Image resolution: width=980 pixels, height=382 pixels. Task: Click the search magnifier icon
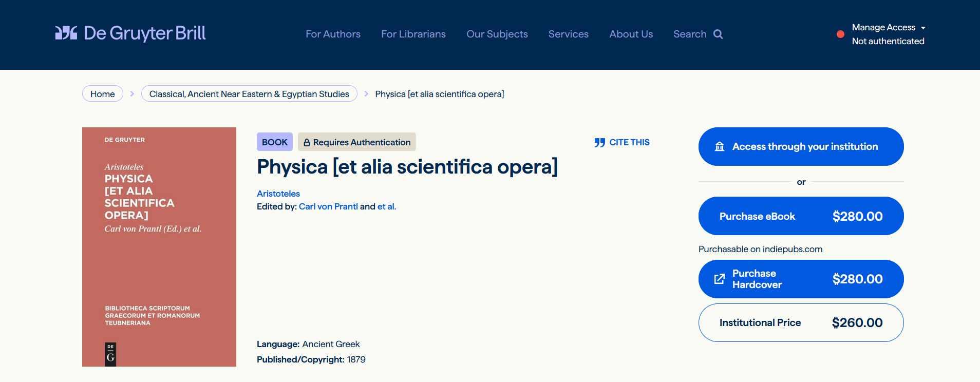(718, 34)
